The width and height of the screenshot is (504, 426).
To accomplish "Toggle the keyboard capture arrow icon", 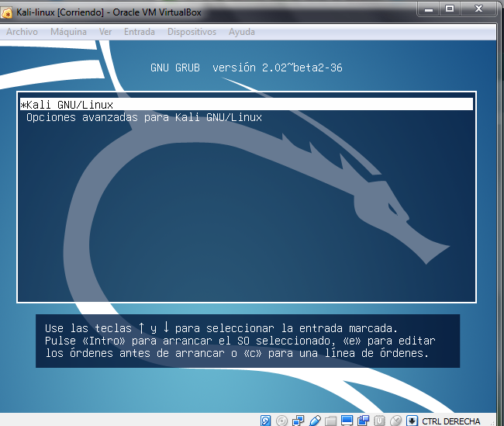I will [413, 420].
